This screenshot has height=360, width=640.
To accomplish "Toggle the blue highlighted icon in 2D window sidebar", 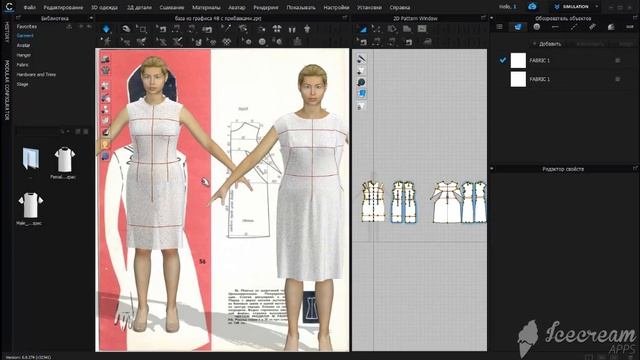I will (x=361, y=93).
